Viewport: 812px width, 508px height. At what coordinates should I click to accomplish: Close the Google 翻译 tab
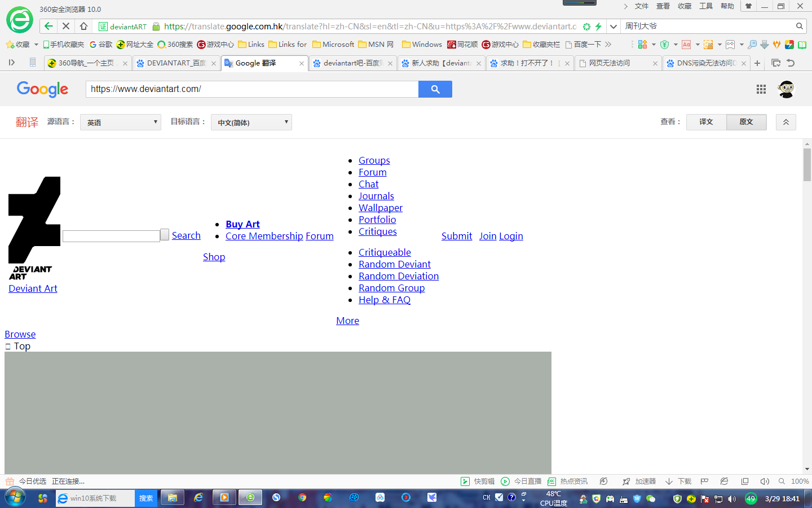[302, 63]
